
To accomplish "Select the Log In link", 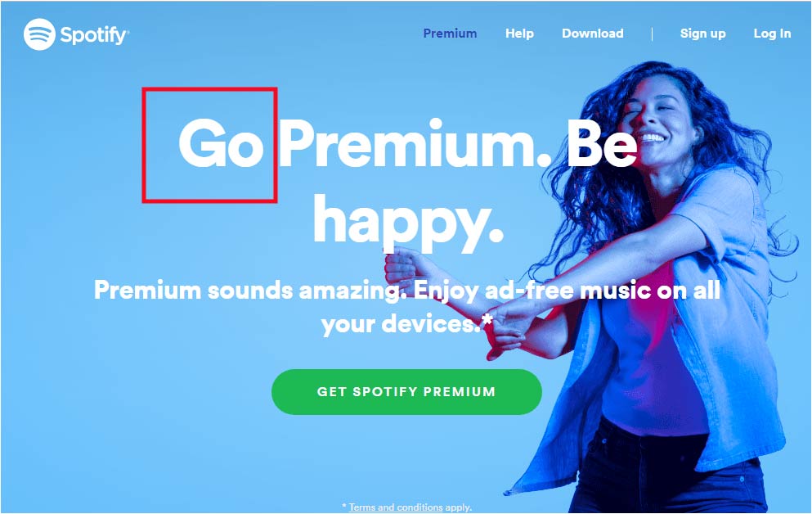I will pos(772,34).
